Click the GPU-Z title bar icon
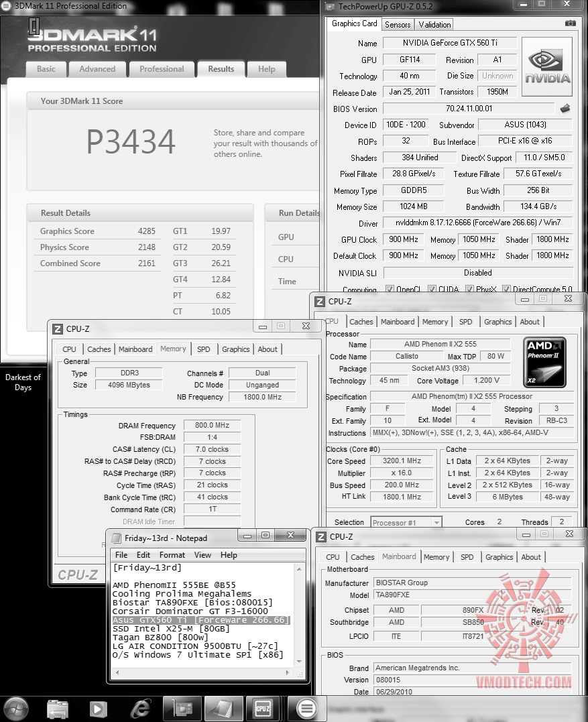The height and width of the screenshot is (722, 588). coord(330,7)
